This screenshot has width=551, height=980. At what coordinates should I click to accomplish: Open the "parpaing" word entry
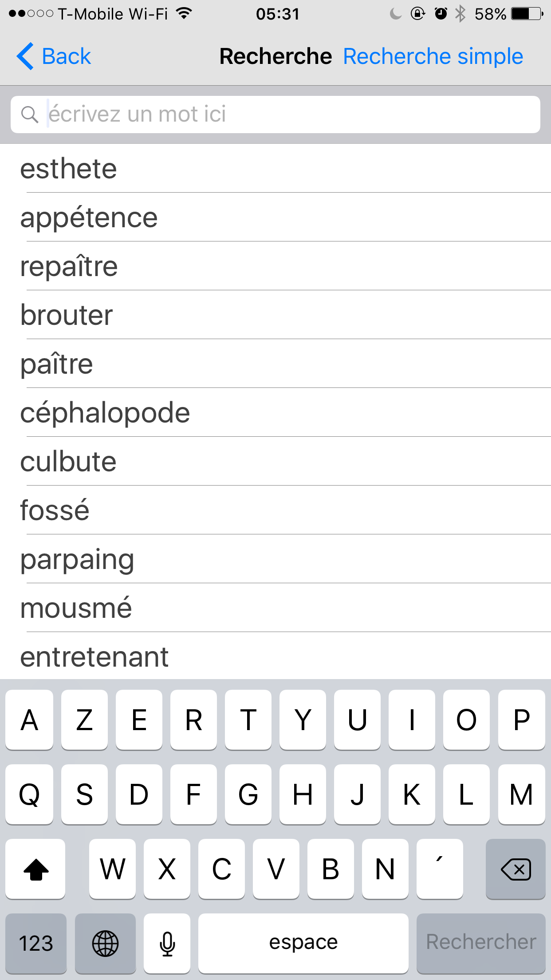(77, 559)
